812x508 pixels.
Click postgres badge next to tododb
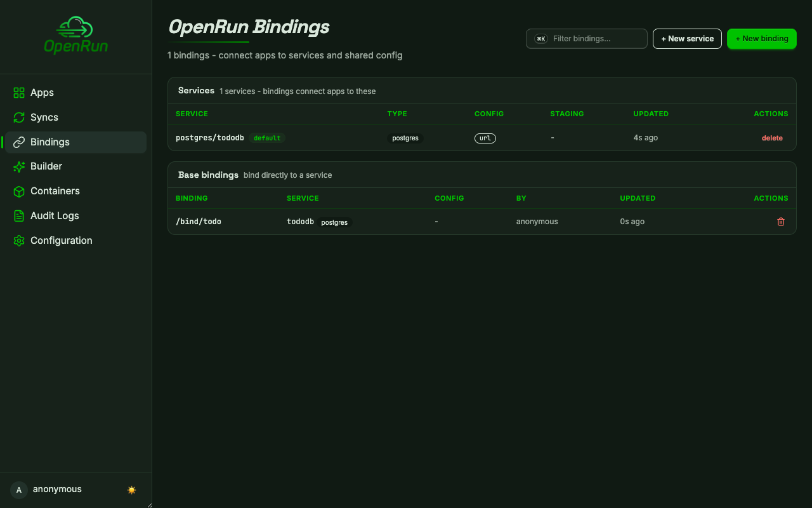click(334, 222)
